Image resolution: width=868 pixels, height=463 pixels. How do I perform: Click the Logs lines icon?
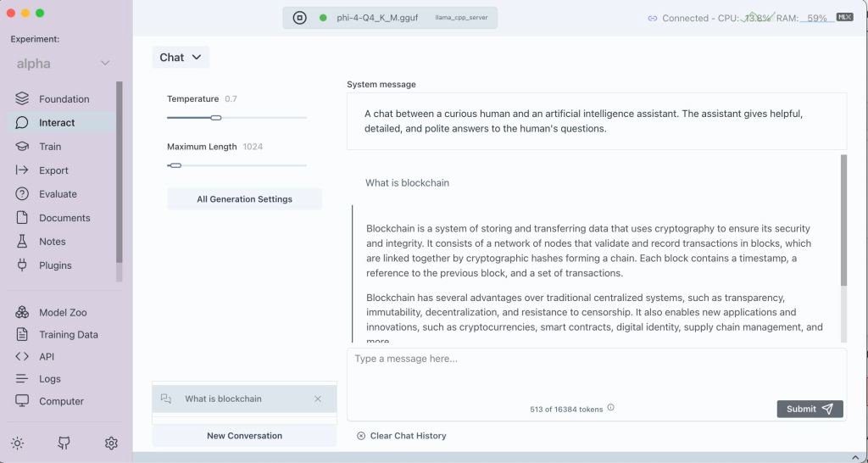click(22, 379)
